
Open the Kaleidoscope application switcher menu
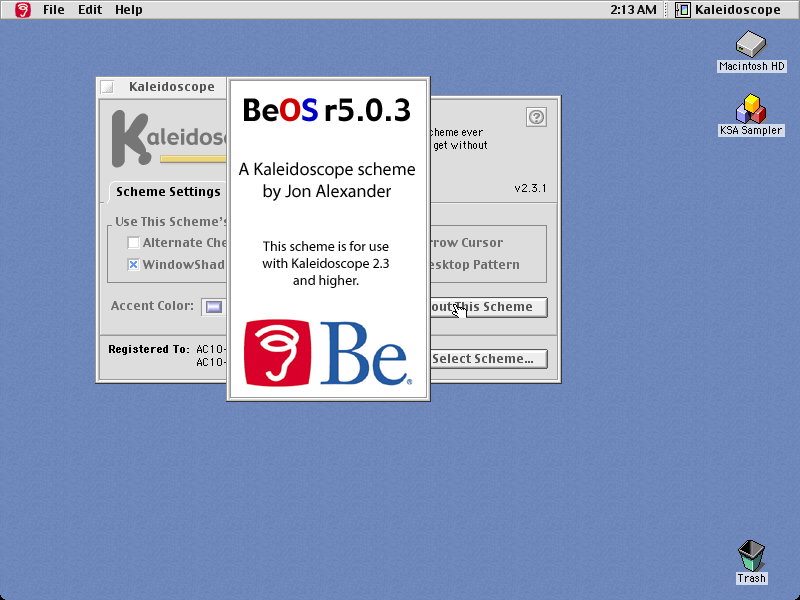pos(728,10)
